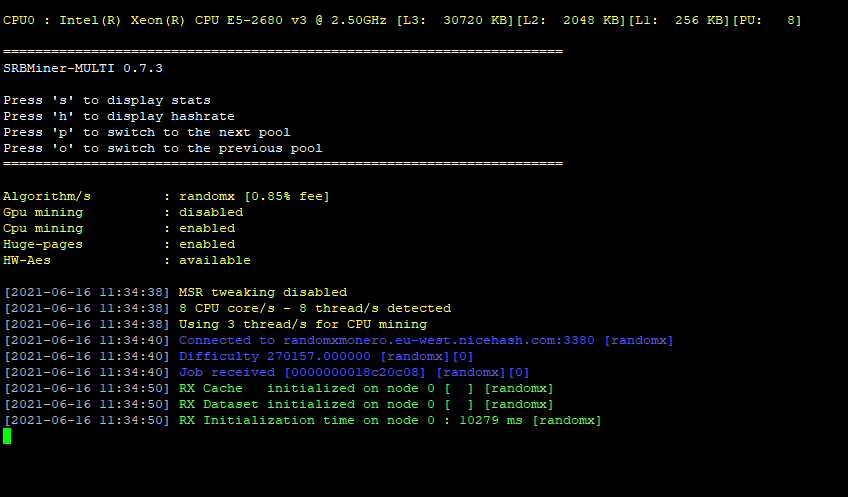Click the 'Press s to display stats' line
The image size is (848, 497).
click(x=107, y=100)
